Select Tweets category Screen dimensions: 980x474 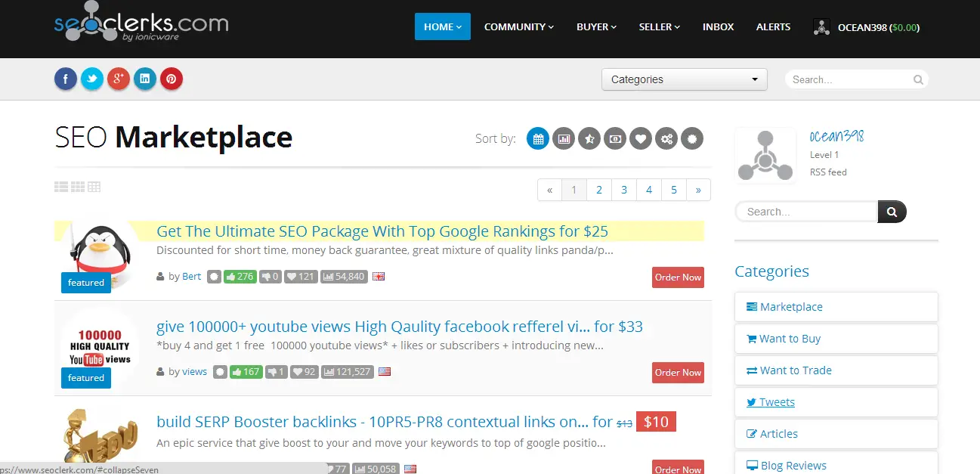click(836, 402)
